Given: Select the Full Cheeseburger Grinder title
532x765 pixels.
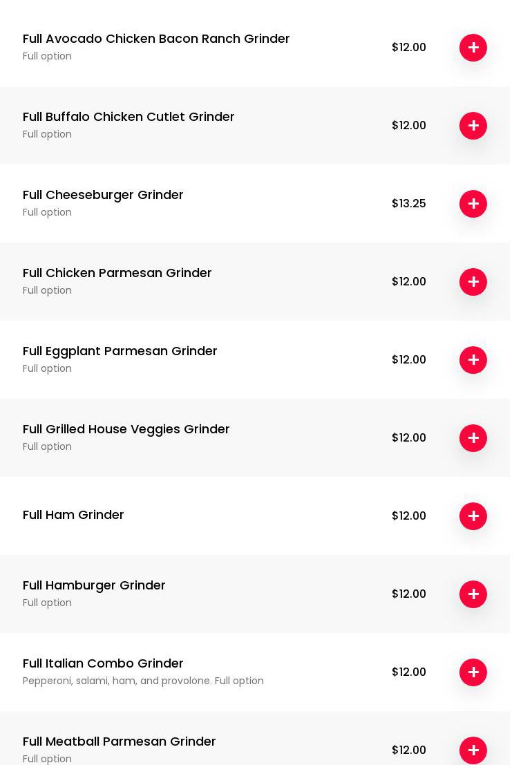Looking at the screenshot, I should coord(103,195).
